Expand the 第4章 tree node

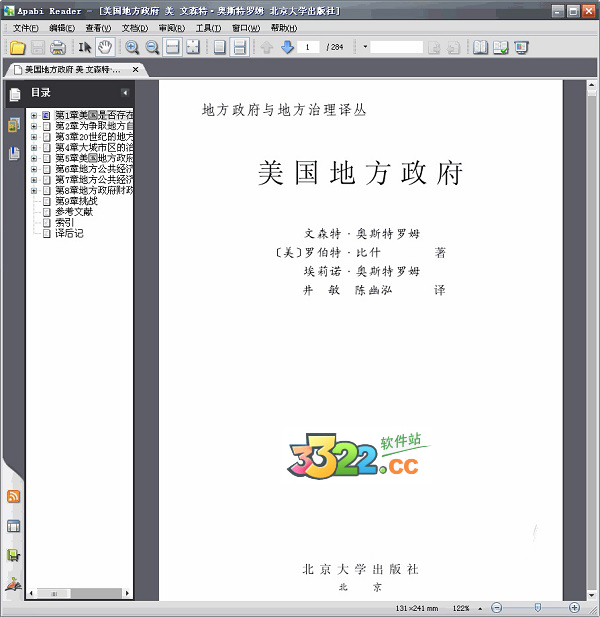click(34, 148)
